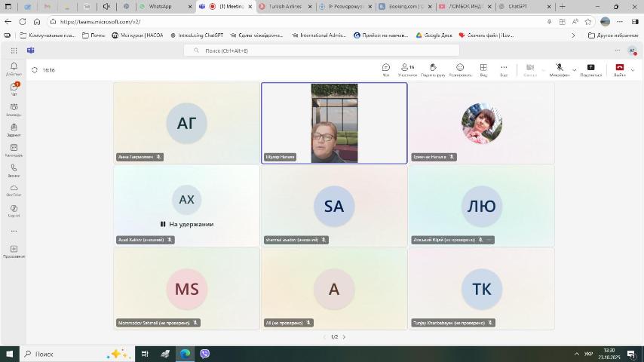Toggle the microphone mute button
This screenshot has width=644, height=362.
click(x=559, y=69)
